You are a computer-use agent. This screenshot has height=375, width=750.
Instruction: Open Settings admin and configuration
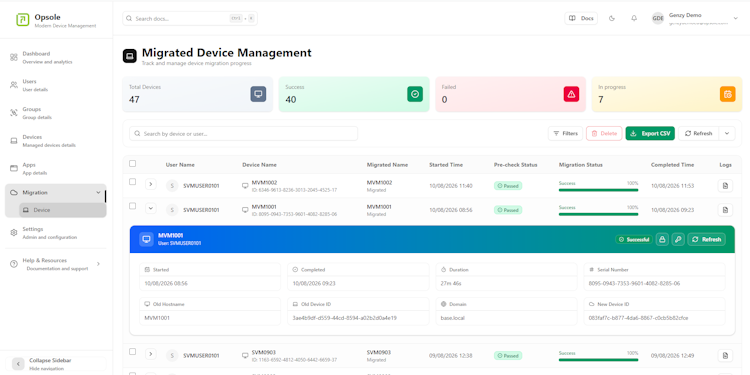(56, 233)
